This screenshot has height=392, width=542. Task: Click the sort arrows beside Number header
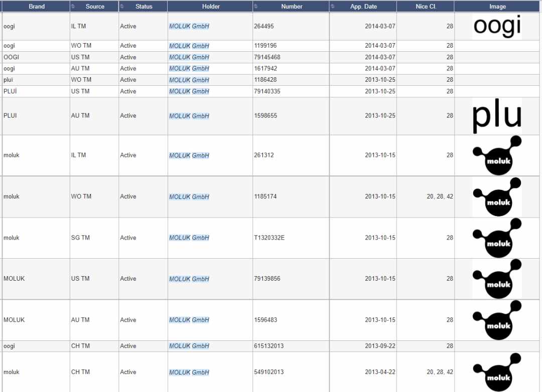tap(255, 6)
